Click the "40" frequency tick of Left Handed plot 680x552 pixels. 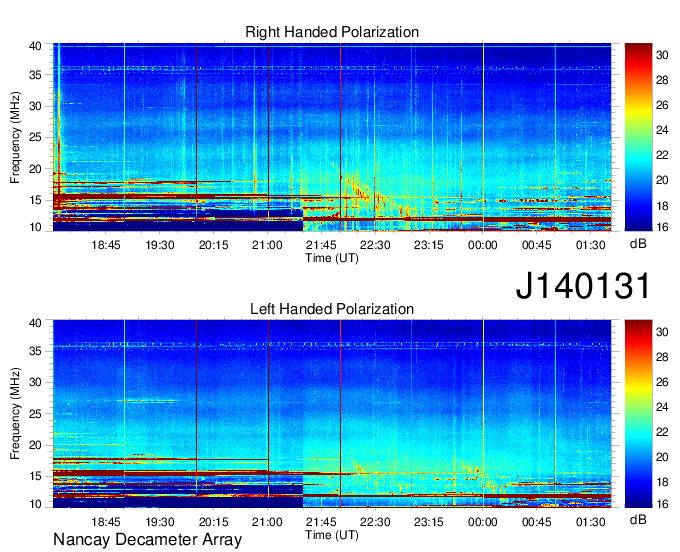coord(35,323)
